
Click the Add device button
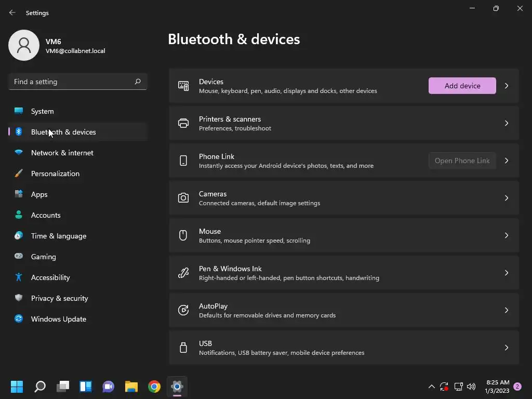[462, 86]
